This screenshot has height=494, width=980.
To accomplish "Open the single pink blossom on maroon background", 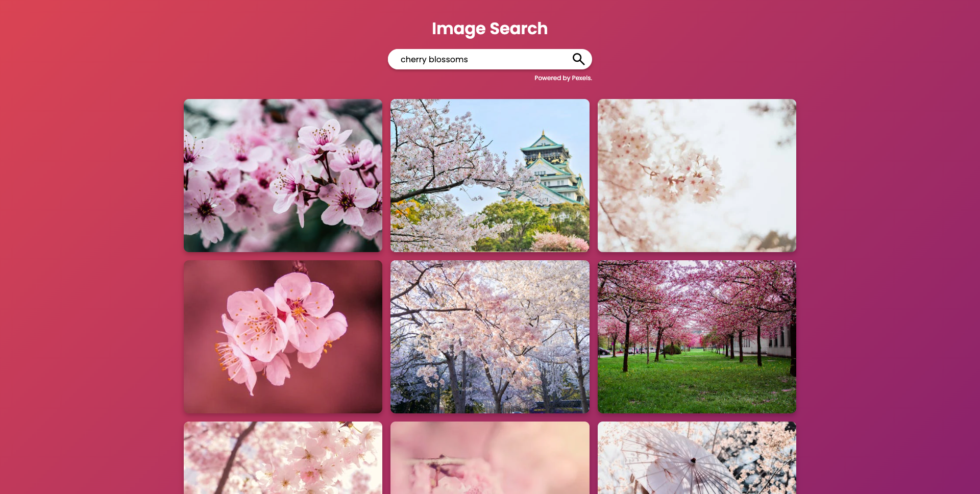I will [283, 337].
